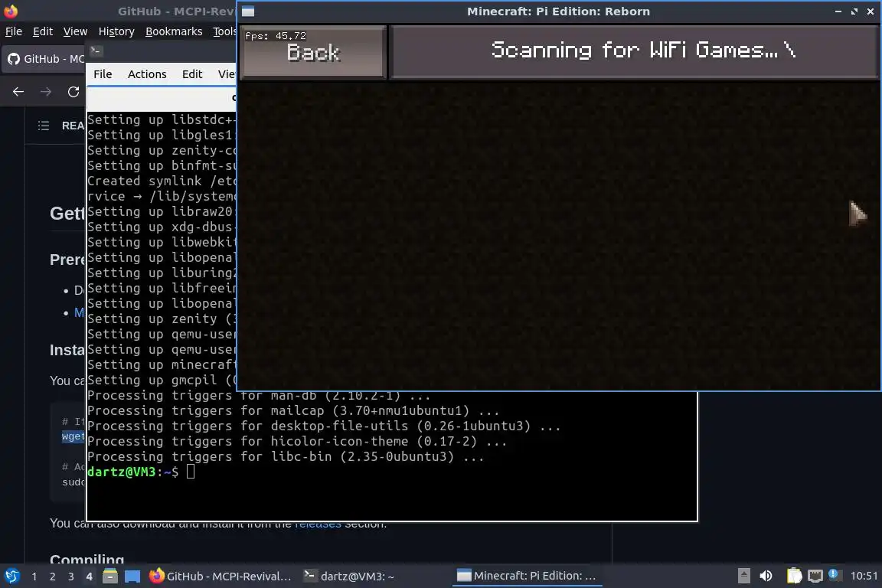This screenshot has width=882, height=588.
Task: Select the GitHub tab in Firefox
Action: click(45, 58)
